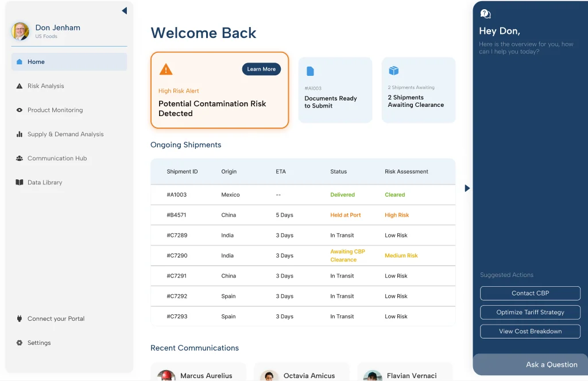Click the Learn More button
Image resolution: width=588 pixels, height=381 pixels.
pyautogui.click(x=261, y=69)
